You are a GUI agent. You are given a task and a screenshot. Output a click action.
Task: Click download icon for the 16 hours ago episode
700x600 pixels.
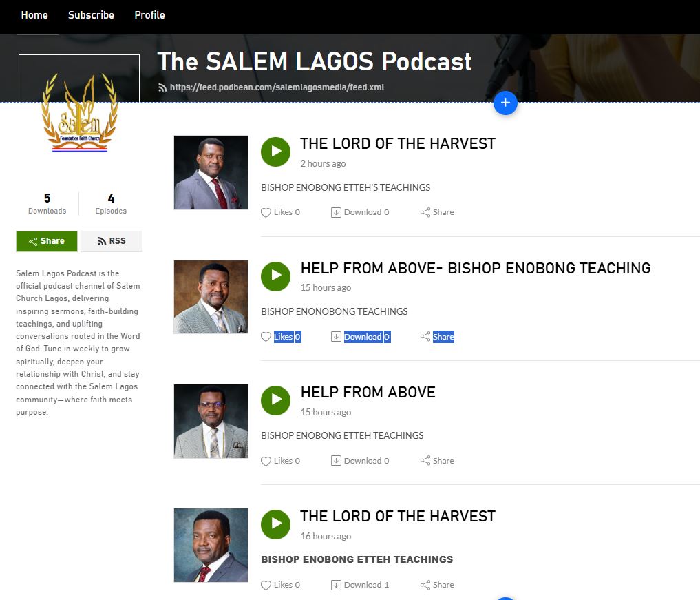pyautogui.click(x=336, y=585)
